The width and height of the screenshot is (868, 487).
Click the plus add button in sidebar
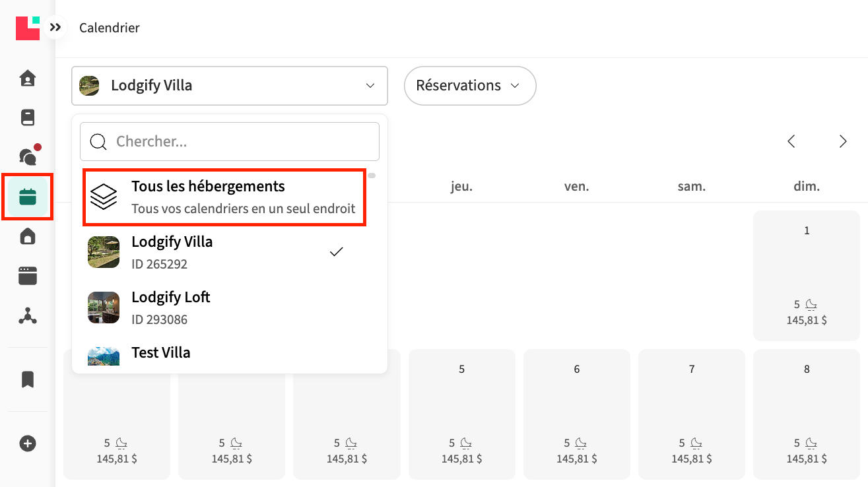point(28,443)
